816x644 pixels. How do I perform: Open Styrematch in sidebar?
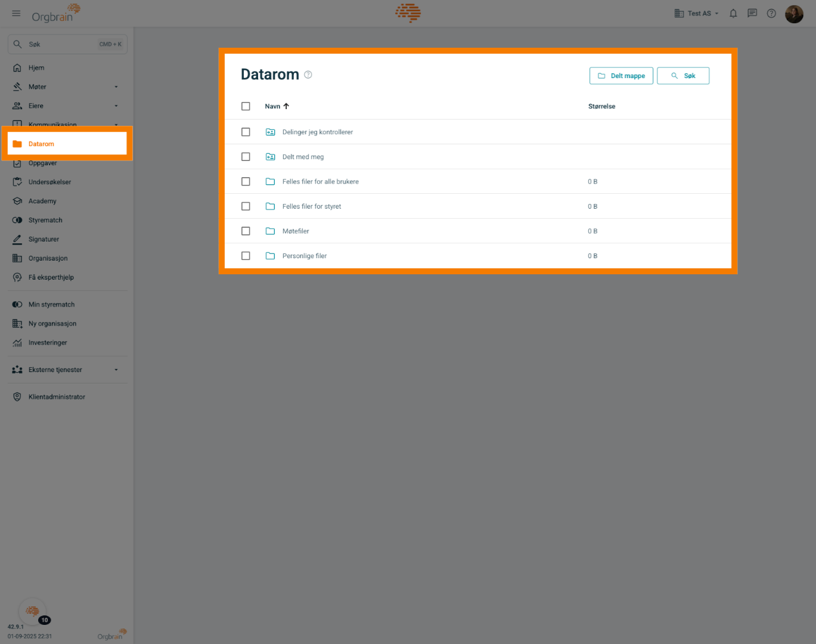(67, 220)
